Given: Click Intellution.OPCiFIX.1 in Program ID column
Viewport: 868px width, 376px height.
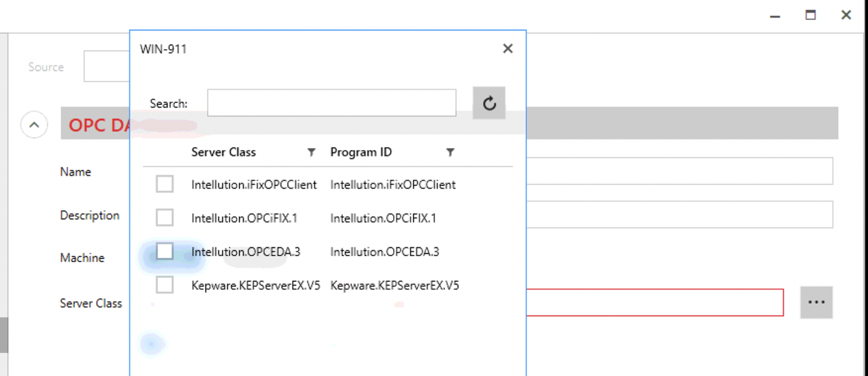Looking at the screenshot, I should (383, 218).
